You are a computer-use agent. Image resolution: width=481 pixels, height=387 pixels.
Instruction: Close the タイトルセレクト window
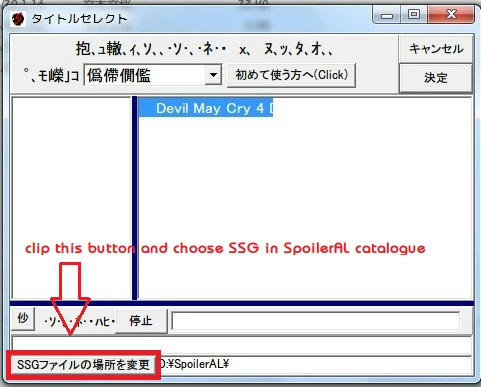pyautogui.click(x=451, y=15)
